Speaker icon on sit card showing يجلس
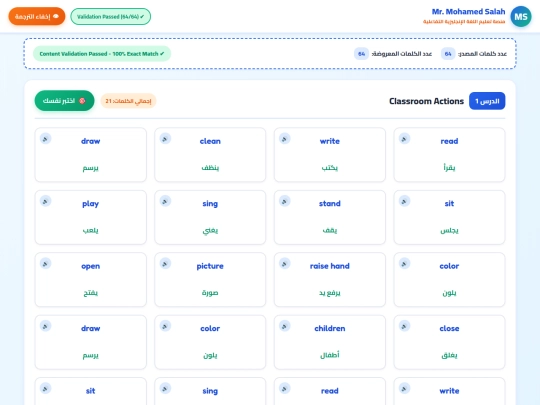The height and width of the screenshot is (405, 540). pos(404,201)
